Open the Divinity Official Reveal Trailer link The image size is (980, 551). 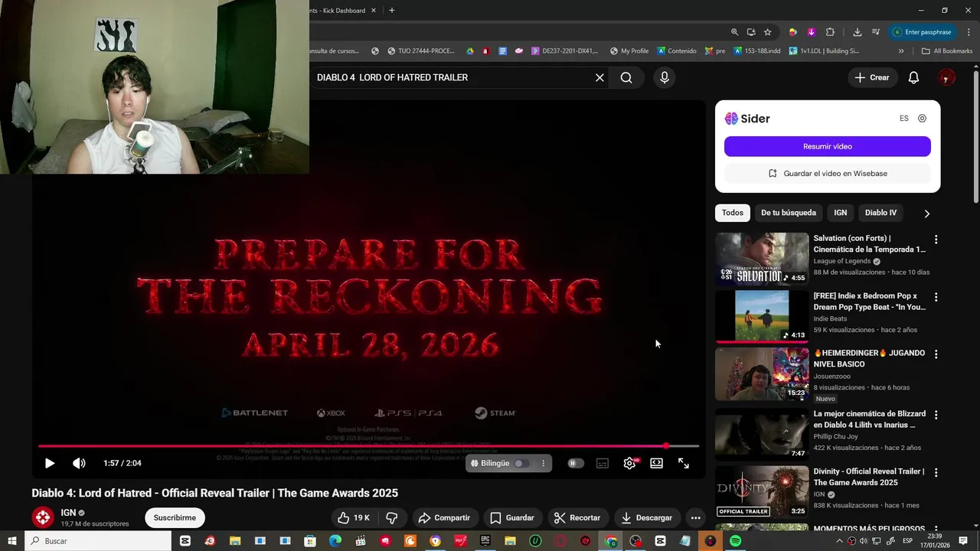click(x=869, y=477)
